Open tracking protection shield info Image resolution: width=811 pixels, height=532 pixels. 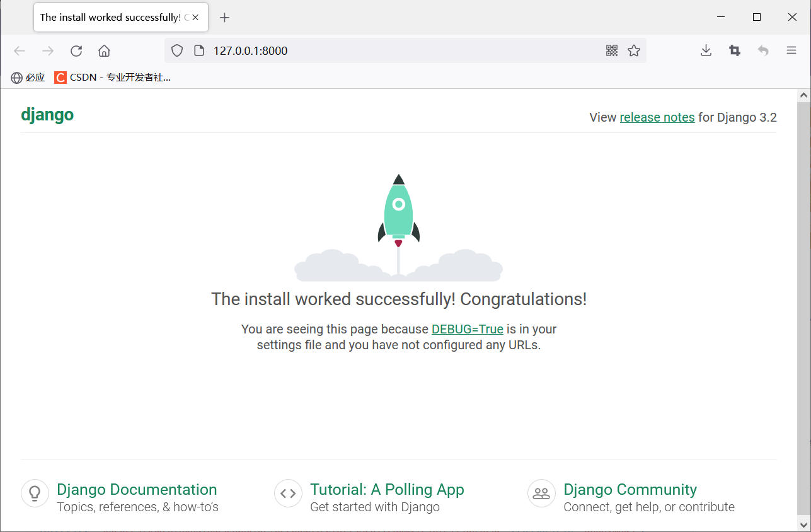coord(177,51)
